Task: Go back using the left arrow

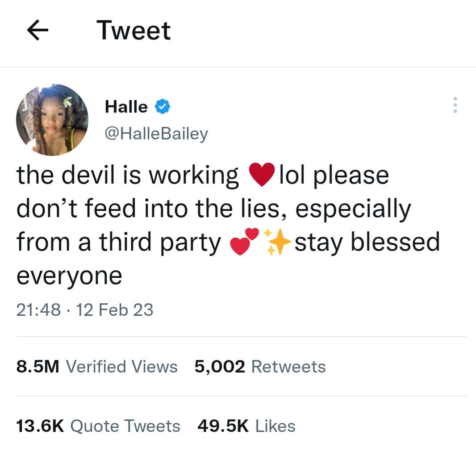Action: [38, 31]
